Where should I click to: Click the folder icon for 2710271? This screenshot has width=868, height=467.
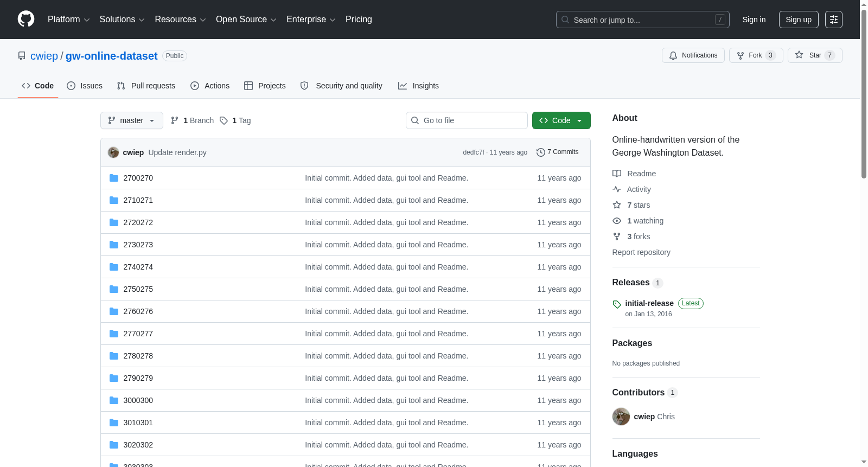coord(114,200)
